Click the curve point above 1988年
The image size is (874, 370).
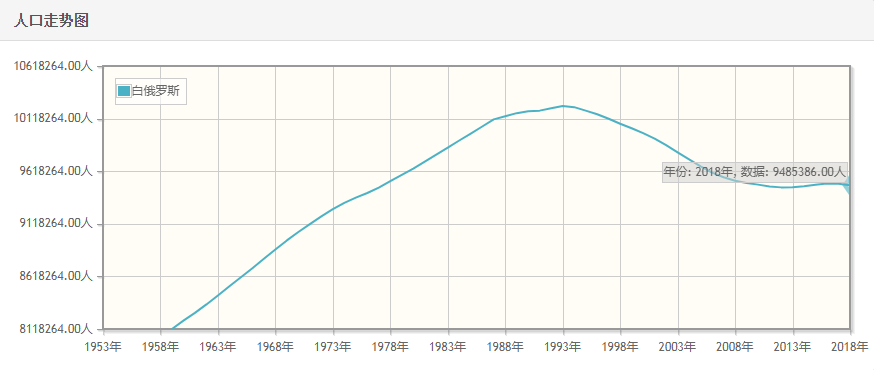tap(506, 116)
